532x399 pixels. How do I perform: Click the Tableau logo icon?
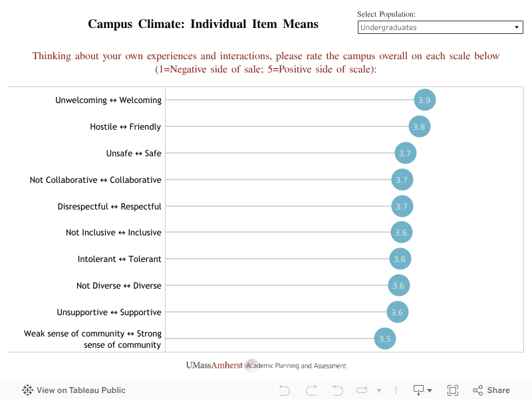pyautogui.click(x=28, y=390)
